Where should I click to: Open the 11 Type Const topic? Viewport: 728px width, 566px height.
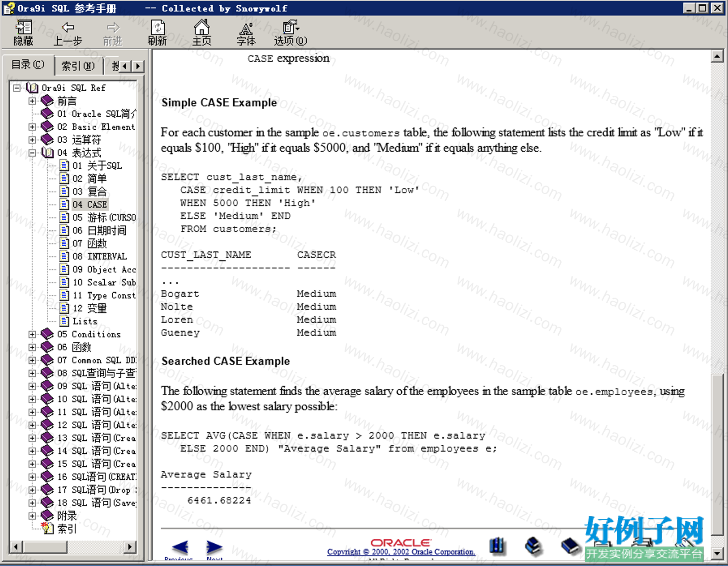(104, 296)
